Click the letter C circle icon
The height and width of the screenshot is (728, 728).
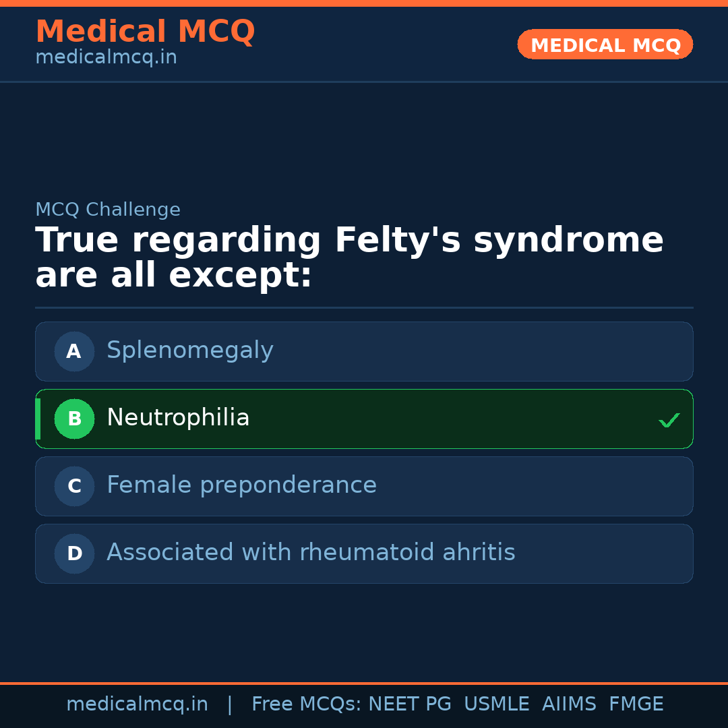pyautogui.click(x=74, y=486)
